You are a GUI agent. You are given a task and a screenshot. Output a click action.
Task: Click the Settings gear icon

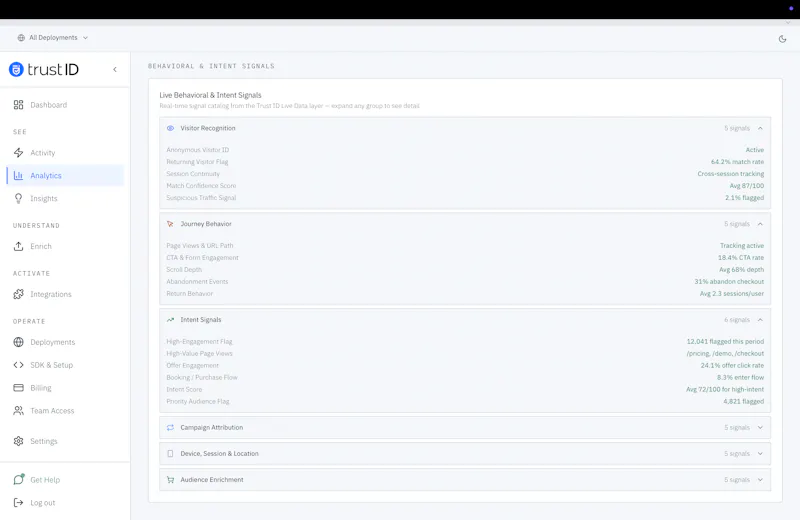18,441
